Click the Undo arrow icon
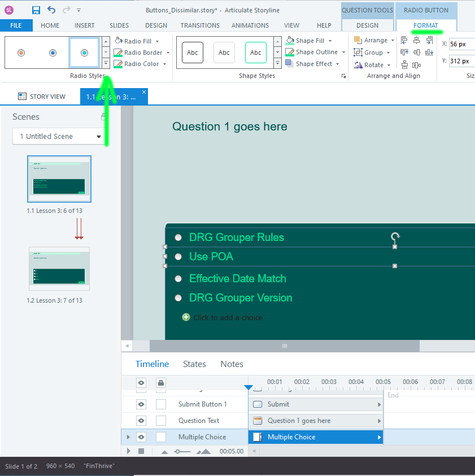 coord(51,10)
